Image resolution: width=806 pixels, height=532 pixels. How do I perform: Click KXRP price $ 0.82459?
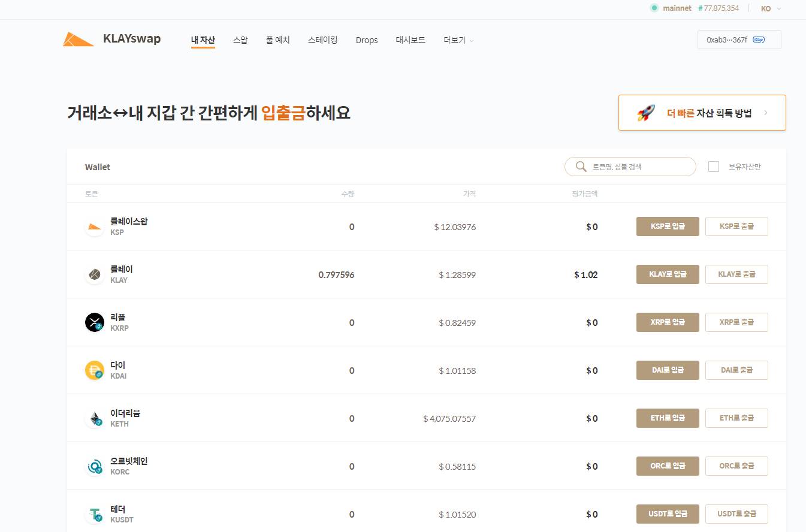click(x=457, y=323)
